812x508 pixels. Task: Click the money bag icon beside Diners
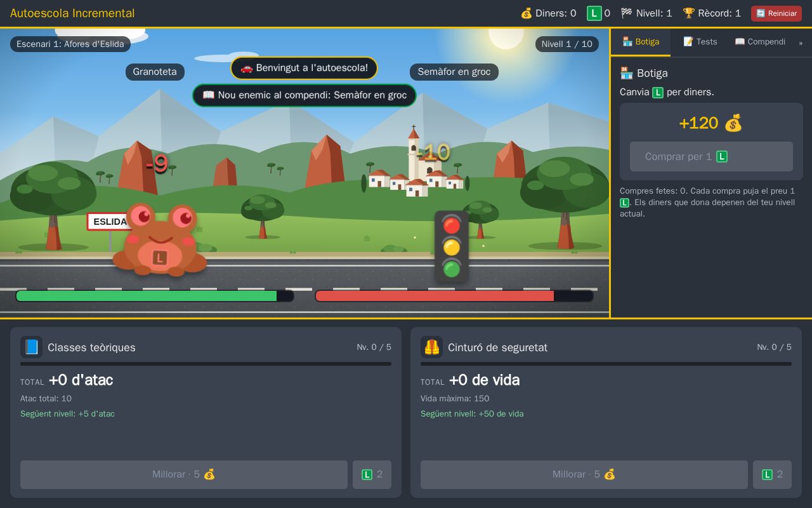tap(527, 13)
